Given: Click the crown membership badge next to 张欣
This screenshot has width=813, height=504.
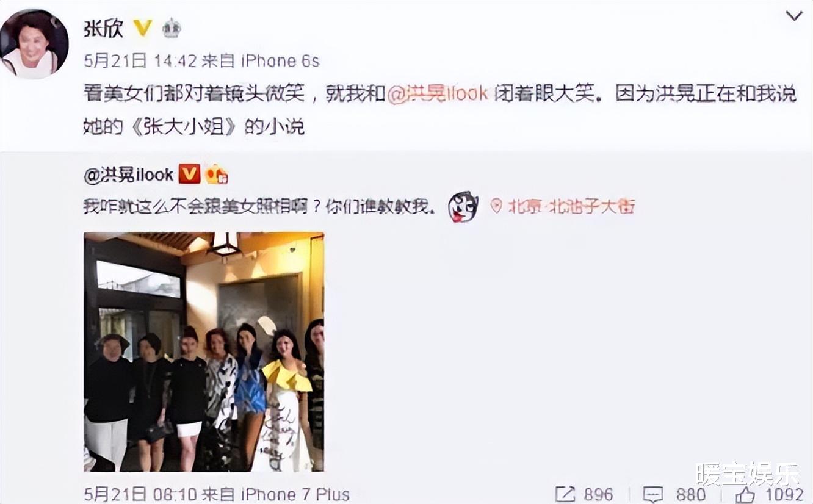Looking at the screenshot, I should [x=171, y=28].
